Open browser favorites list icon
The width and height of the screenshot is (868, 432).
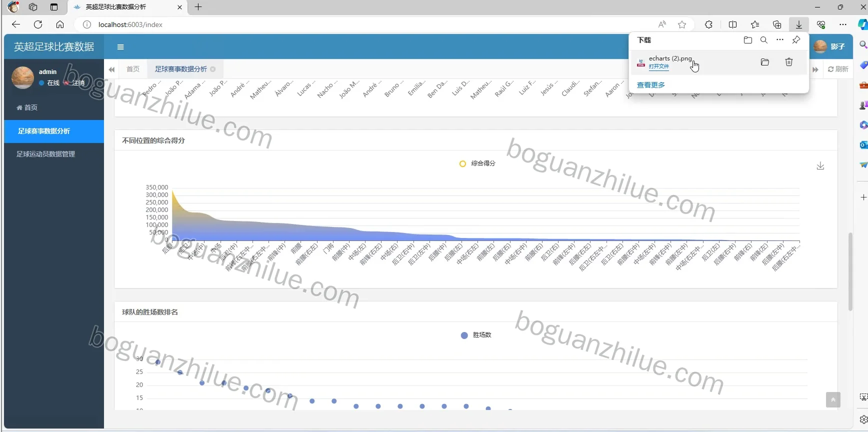755,24
